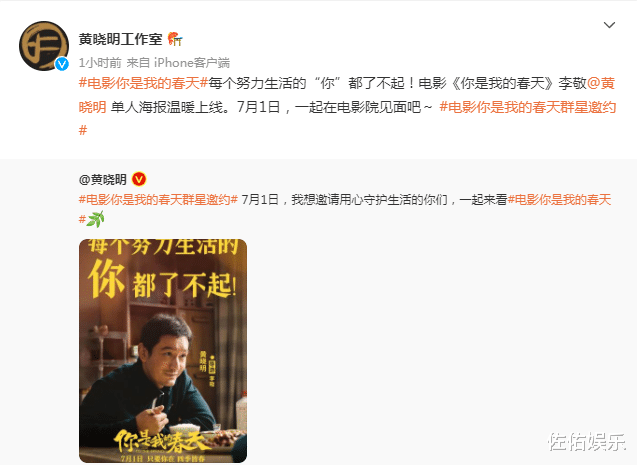Click 来自 iPhone客户端 source text
Image resolution: width=637 pixels, height=465 pixels.
pyautogui.click(x=178, y=63)
